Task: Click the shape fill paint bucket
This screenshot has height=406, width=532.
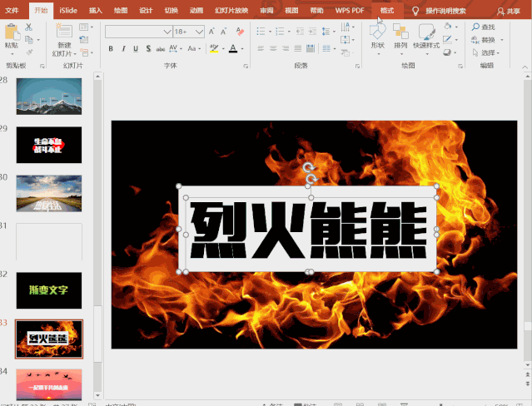Action: coord(448,27)
